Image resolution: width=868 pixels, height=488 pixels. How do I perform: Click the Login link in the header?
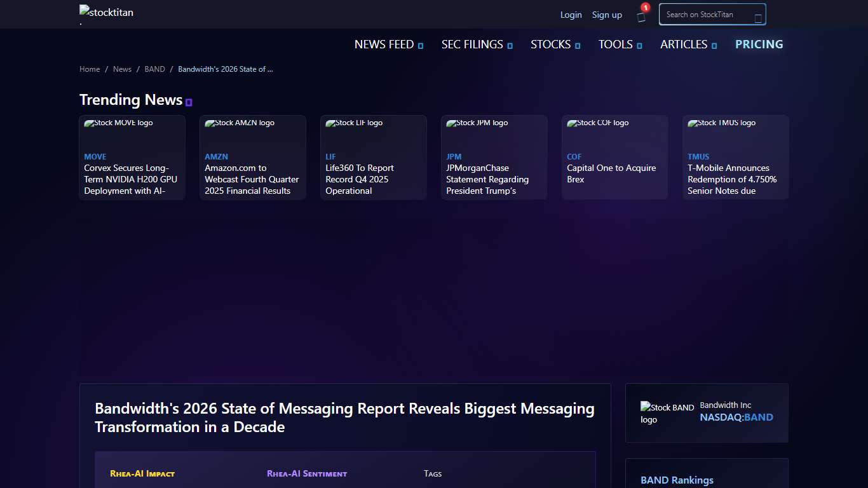click(x=571, y=15)
